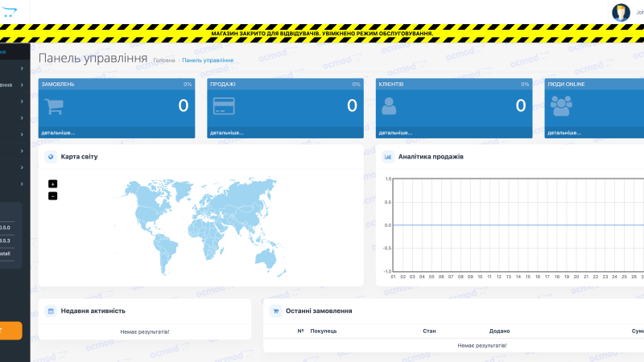Click the shopping cart logo in header
This screenshot has height=362, width=644.
[x=8, y=11]
